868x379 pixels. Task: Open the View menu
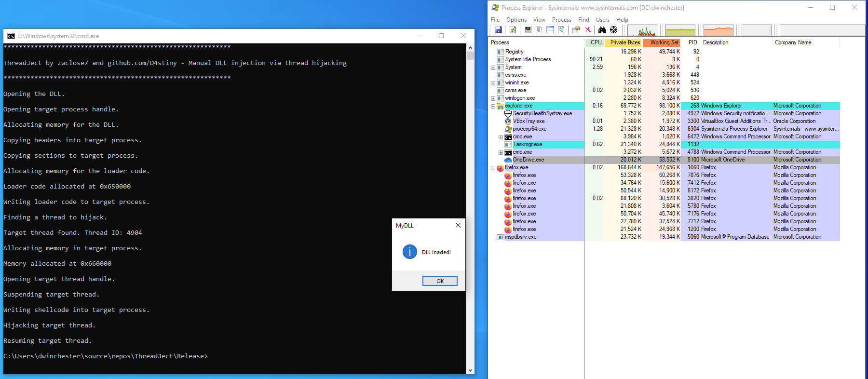point(539,20)
